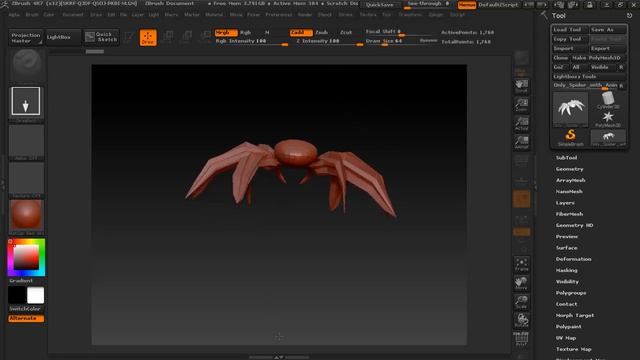Viewport: 640px width, 360px height.
Task: Click the Zoom canvas icon
Action: pos(521,105)
